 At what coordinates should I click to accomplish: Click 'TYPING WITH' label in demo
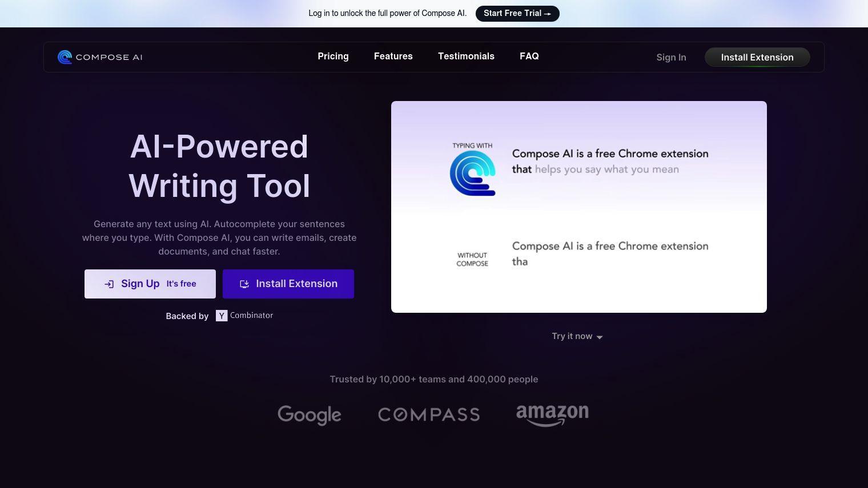472,146
